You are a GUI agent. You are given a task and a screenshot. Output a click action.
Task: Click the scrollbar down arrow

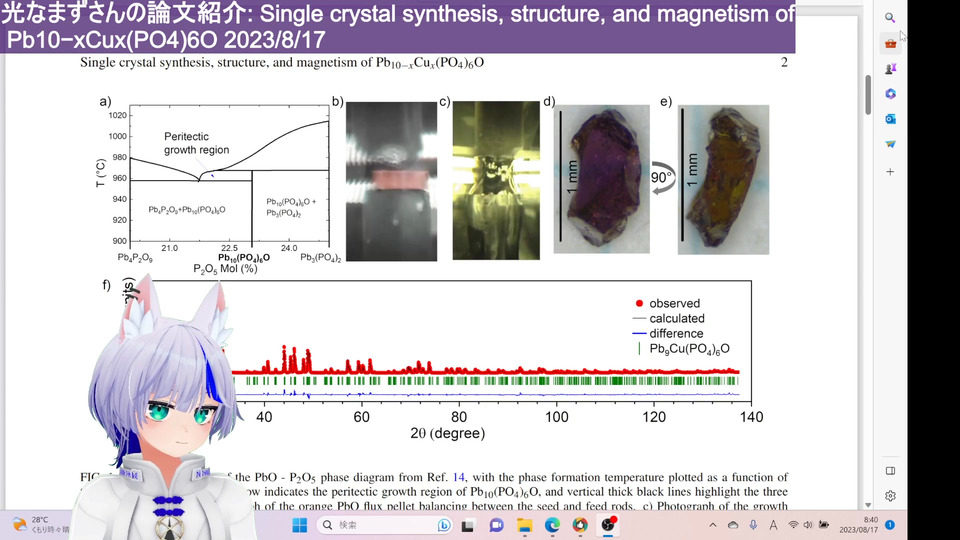(868, 505)
